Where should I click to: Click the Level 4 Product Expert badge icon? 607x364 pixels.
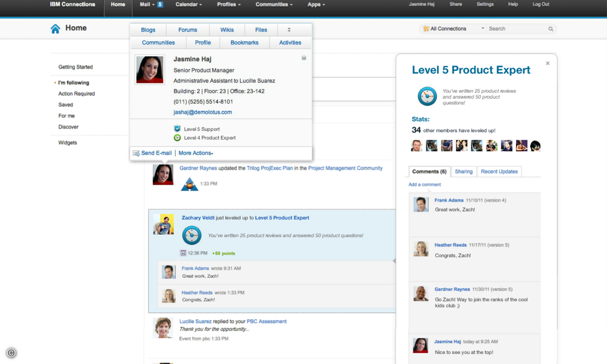click(177, 138)
